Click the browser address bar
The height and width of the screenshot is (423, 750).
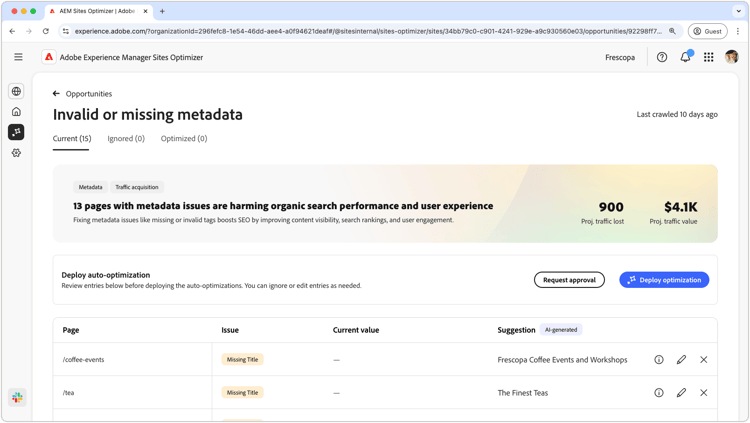(368, 31)
